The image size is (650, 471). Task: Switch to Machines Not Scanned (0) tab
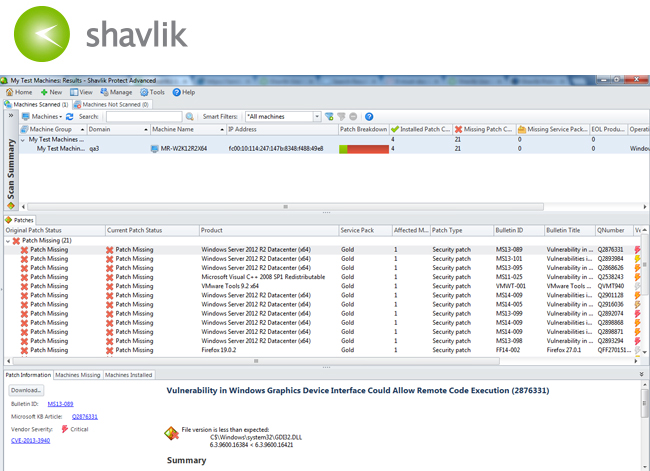click(x=112, y=104)
